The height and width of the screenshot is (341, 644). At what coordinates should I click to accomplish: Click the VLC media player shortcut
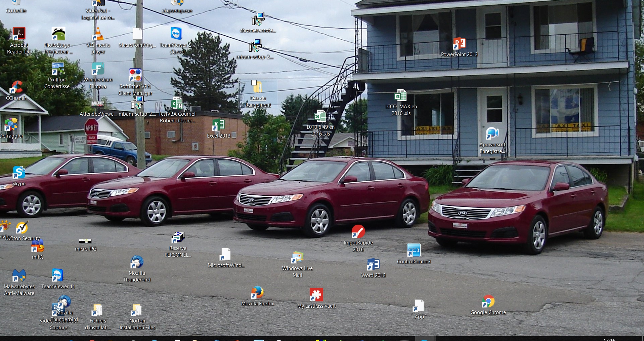(x=98, y=34)
